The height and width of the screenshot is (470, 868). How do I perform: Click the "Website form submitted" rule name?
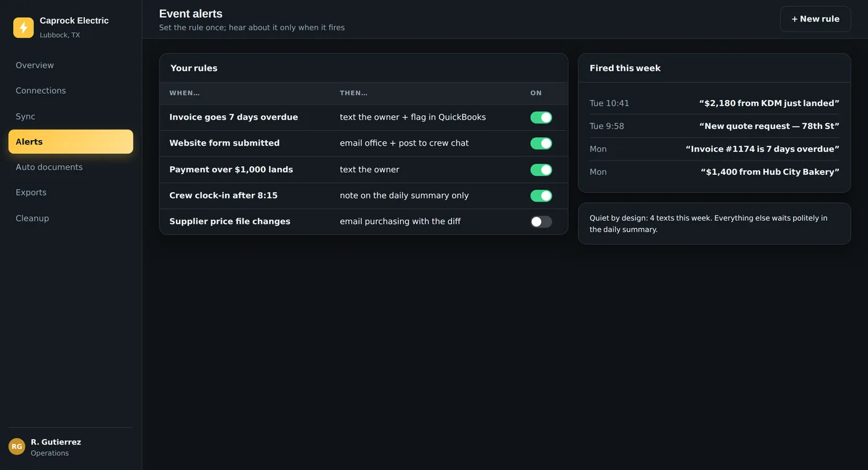(x=224, y=143)
